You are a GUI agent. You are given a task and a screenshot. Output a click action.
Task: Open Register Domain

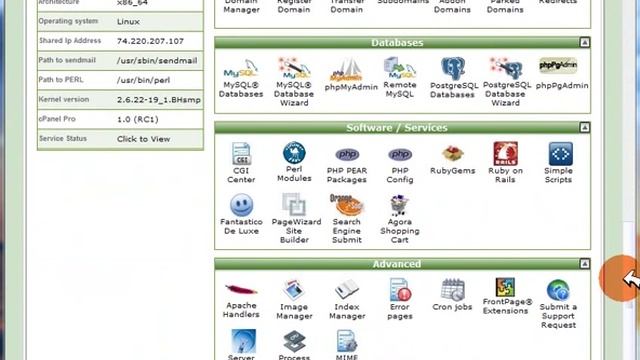pos(293,7)
